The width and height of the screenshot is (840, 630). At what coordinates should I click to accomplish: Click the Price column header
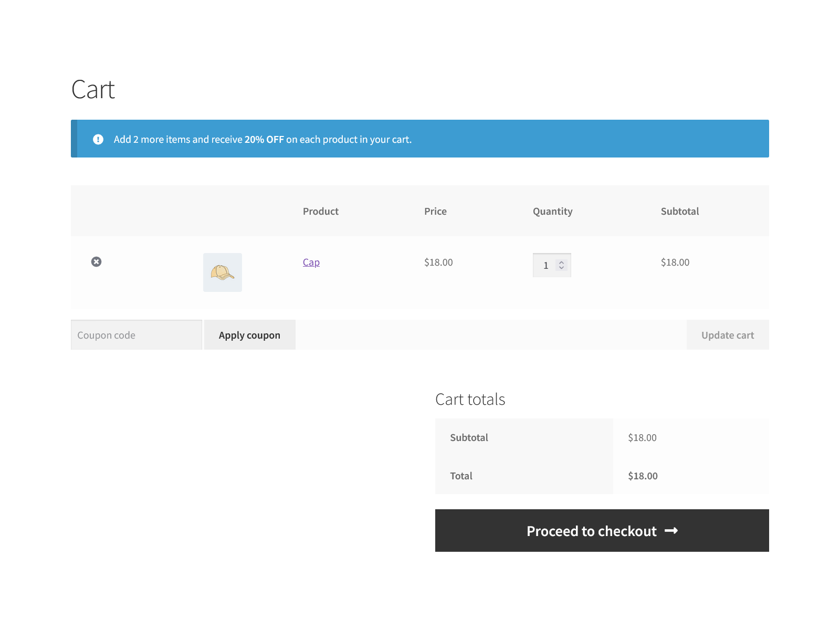tap(435, 211)
